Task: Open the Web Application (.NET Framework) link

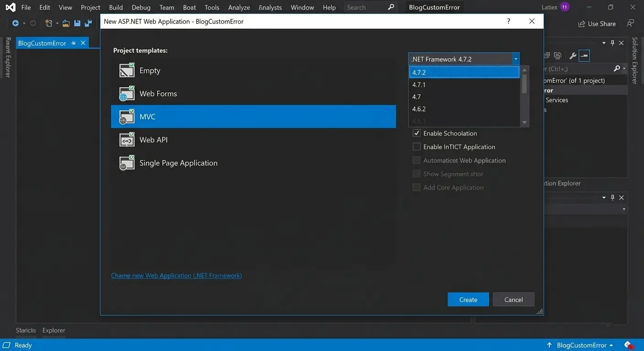Action: (176, 275)
